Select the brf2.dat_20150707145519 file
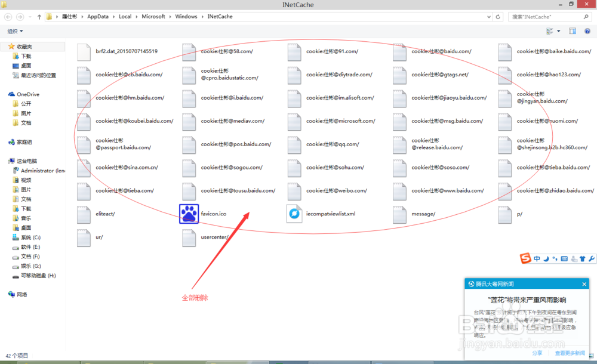The width and height of the screenshot is (597, 364). (x=117, y=52)
